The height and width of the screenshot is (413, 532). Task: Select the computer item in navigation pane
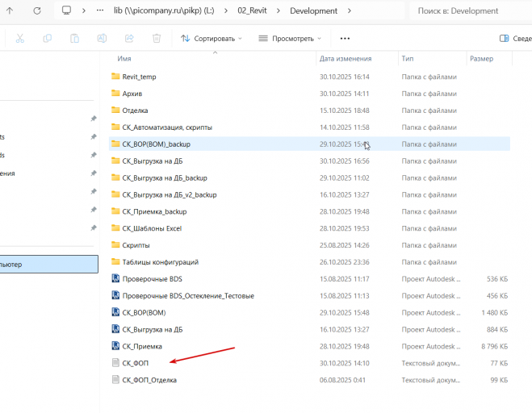[x=49, y=264]
